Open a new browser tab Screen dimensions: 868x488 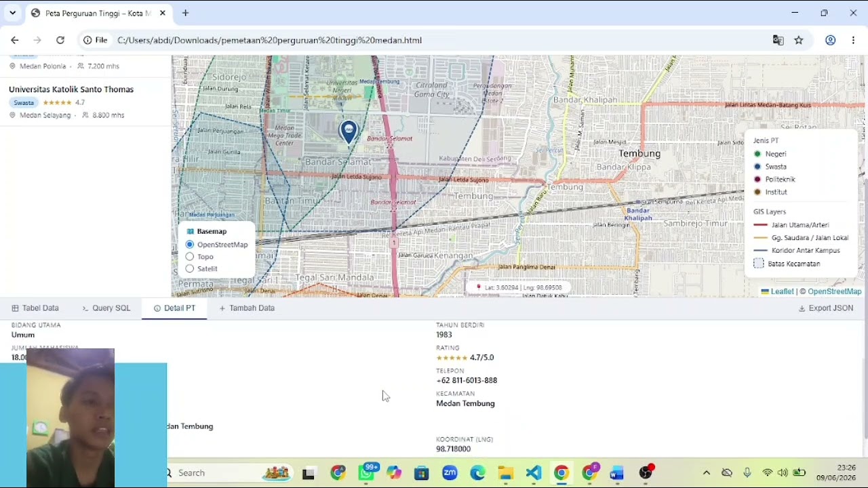tap(185, 13)
